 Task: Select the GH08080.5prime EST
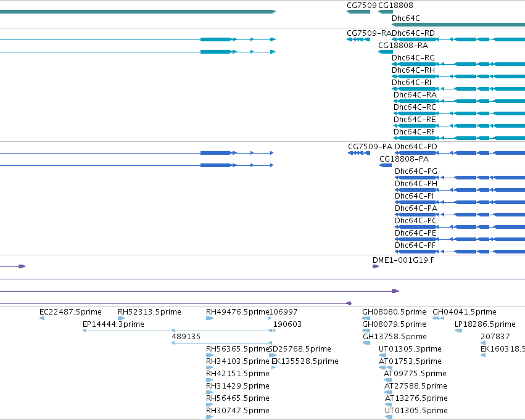click(366, 318)
